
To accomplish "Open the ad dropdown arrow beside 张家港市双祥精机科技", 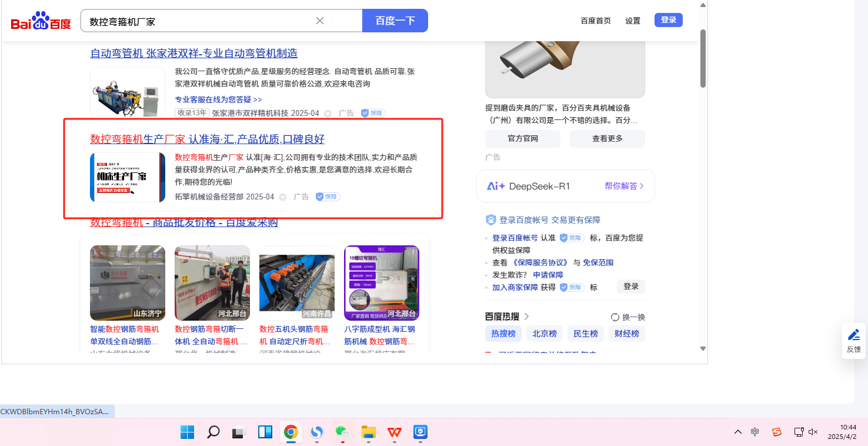I will click(x=328, y=114).
